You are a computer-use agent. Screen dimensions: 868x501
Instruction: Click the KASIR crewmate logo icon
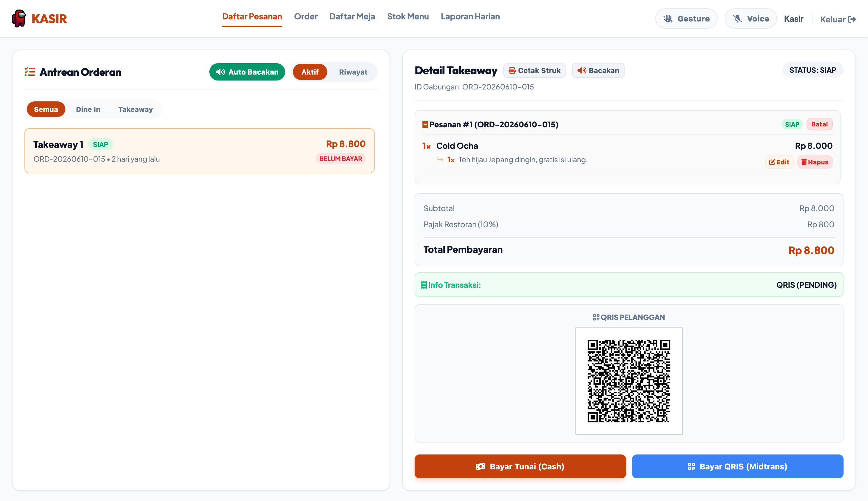[x=19, y=18]
